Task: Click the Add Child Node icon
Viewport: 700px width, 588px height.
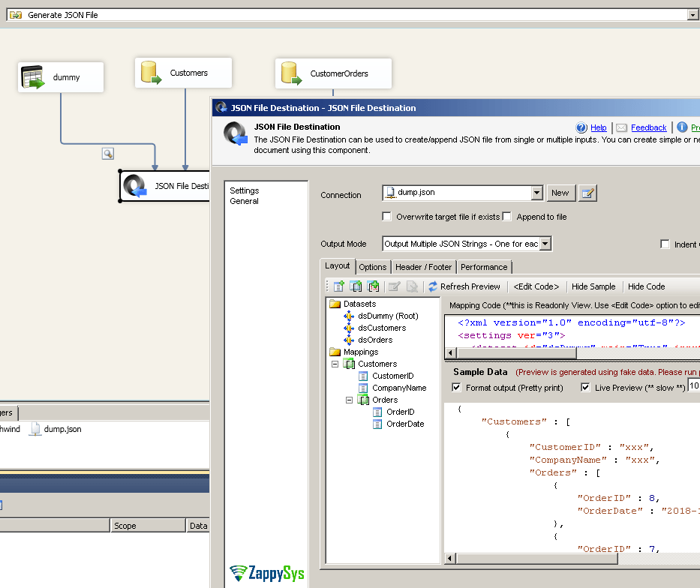Action: [x=356, y=286]
